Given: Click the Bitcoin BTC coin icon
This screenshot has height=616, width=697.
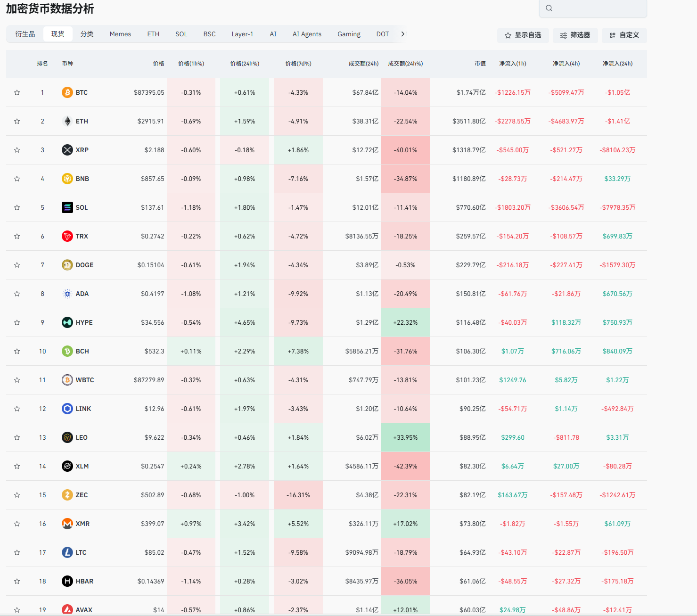Looking at the screenshot, I should pyautogui.click(x=67, y=92).
